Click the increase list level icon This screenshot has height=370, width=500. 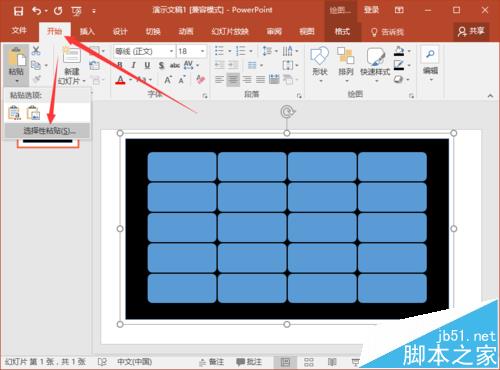tap(233, 65)
